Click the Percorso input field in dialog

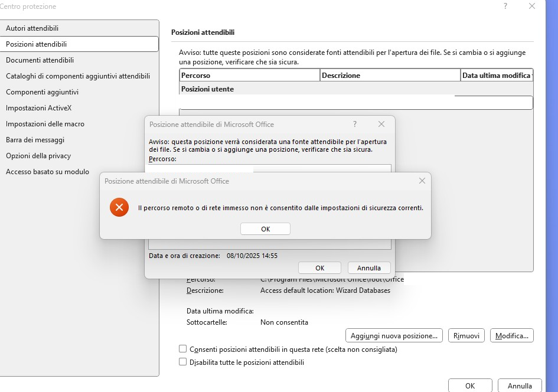(x=270, y=168)
